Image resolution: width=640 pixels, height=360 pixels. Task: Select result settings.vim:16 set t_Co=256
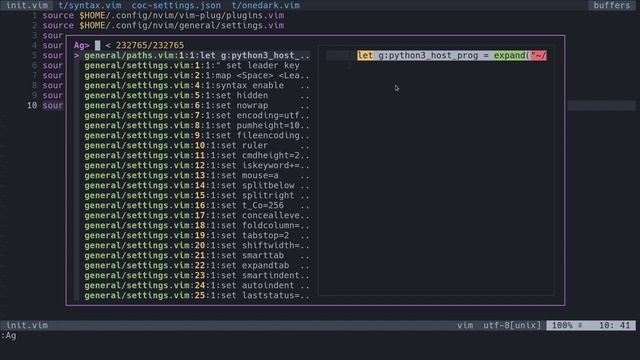coord(197,205)
